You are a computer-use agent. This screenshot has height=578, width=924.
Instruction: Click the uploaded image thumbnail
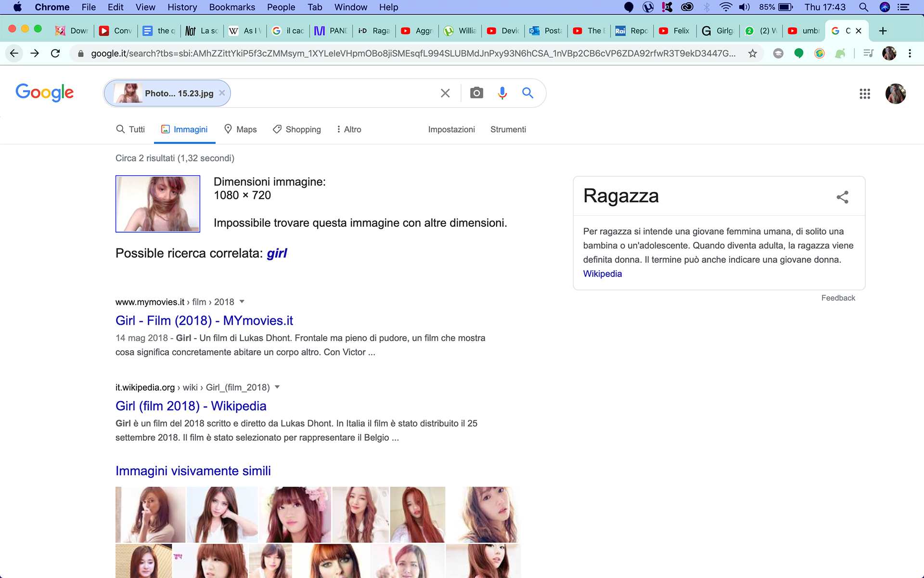[158, 204]
